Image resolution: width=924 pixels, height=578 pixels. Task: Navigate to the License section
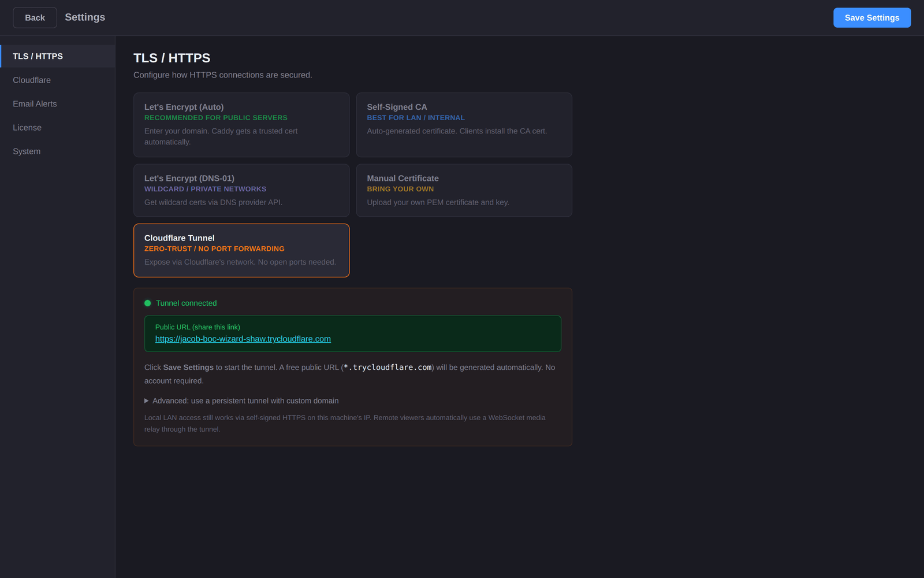pos(27,127)
